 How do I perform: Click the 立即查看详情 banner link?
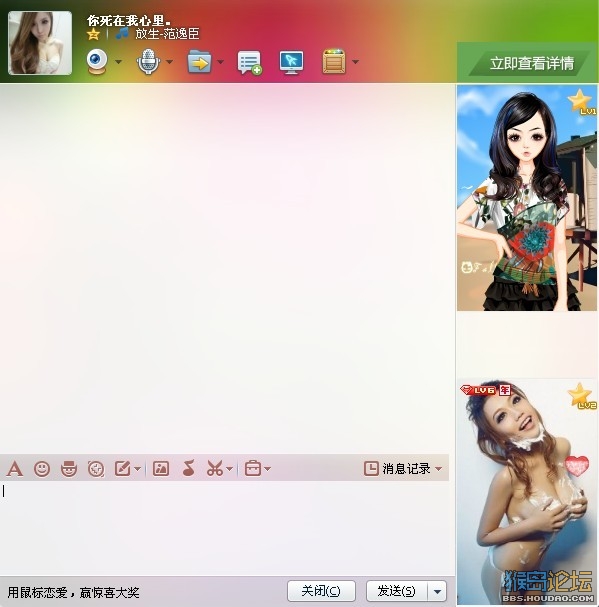[x=531, y=63]
